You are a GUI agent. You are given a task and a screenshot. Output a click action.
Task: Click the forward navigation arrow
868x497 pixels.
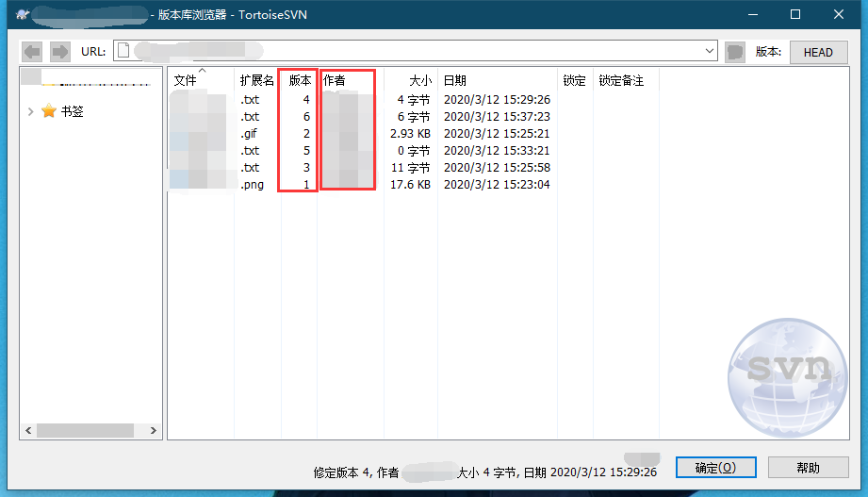click(x=59, y=52)
